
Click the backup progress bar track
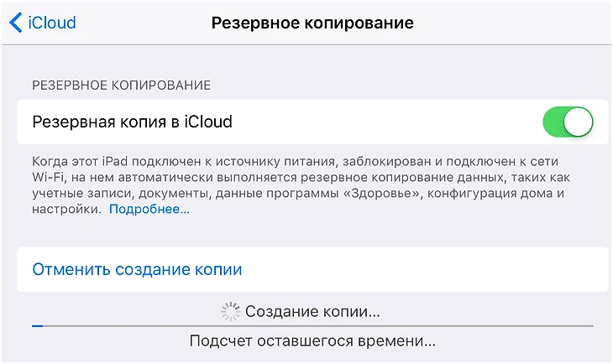(x=312, y=325)
